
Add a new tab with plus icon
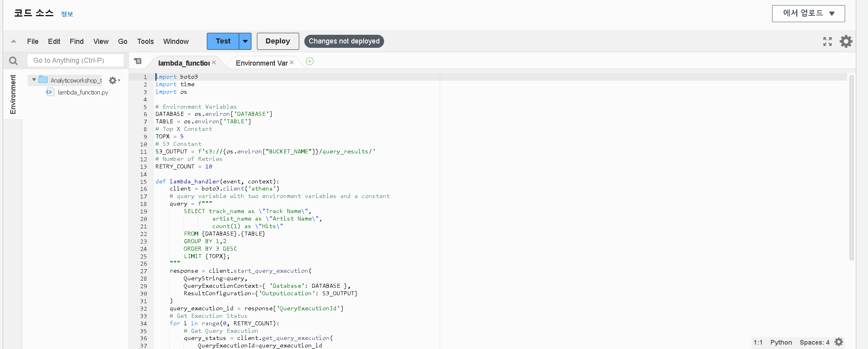pos(310,61)
